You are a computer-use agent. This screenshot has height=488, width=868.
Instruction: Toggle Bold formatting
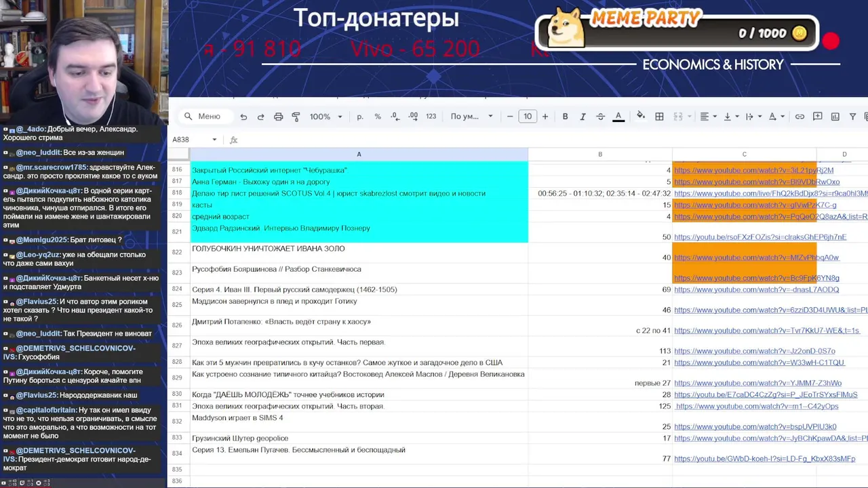(565, 117)
